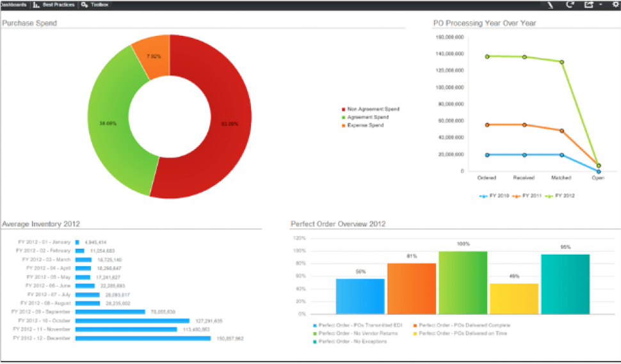The image size is (621, 364).
Task: Click the FY 2012 - 03 - March label
Action: pyautogui.click(x=46, y=260)
